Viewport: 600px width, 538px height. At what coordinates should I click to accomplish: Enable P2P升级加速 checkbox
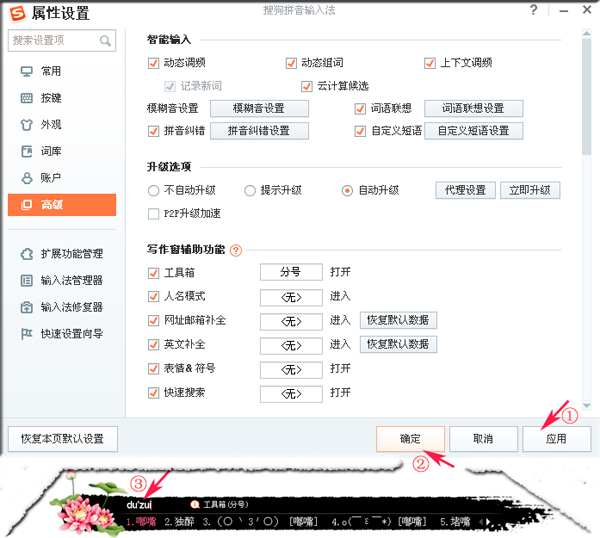click(x=153, y=214)
